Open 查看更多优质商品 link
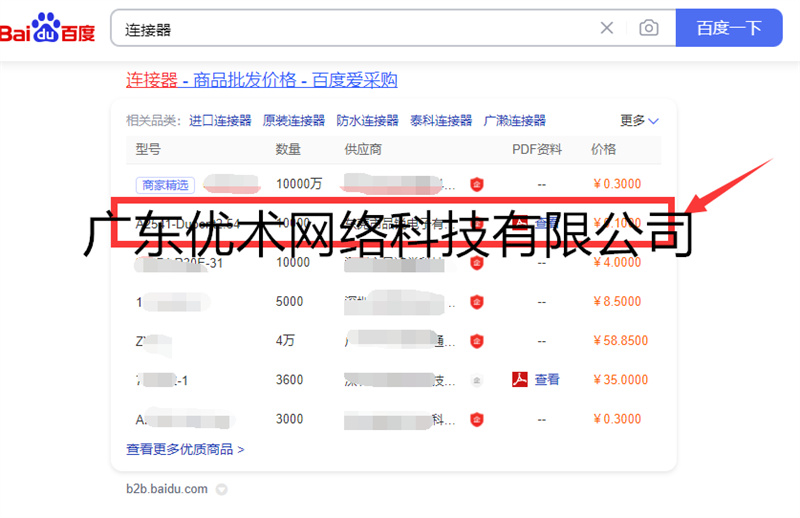The height and width of the screenshot is (518, 800). [185, 449]
